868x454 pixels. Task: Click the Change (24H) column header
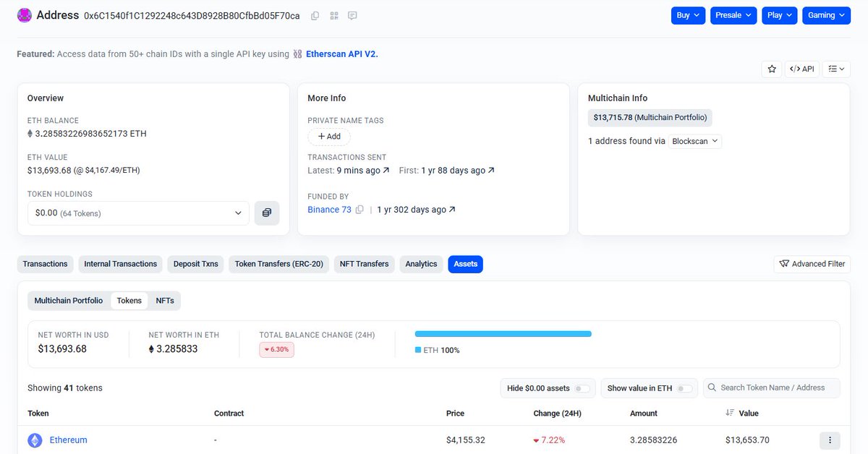[x=558, y=414]
